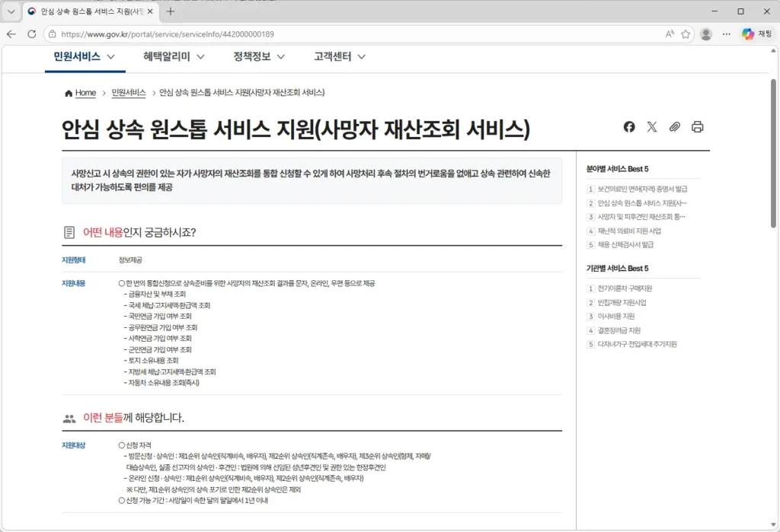The width and height of the screenshot is (780, 532).
Task: Refresh the page with the reload icon
Action: (x=31, y=34)
